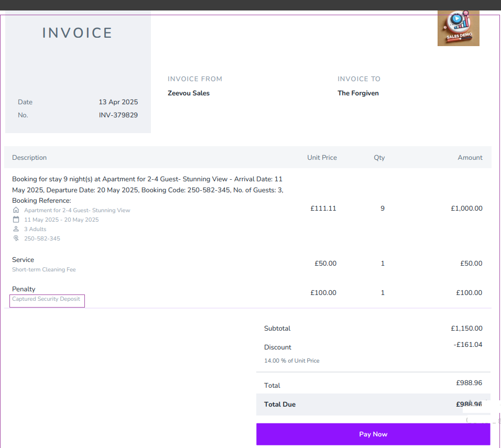Image resolution: width=501 pixels, height=448 pixels.
Task: Click The Forgiven recipient name
Action: tap(358, 93)
